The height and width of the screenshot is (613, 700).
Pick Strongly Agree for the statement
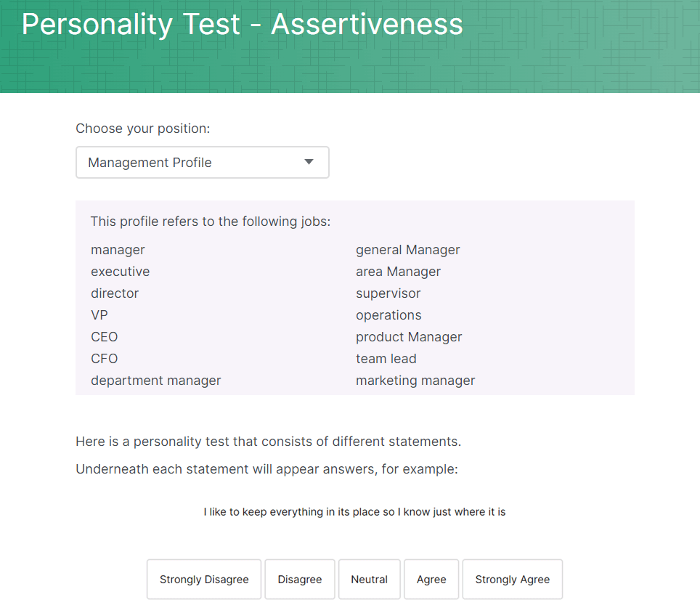(512, 579)
